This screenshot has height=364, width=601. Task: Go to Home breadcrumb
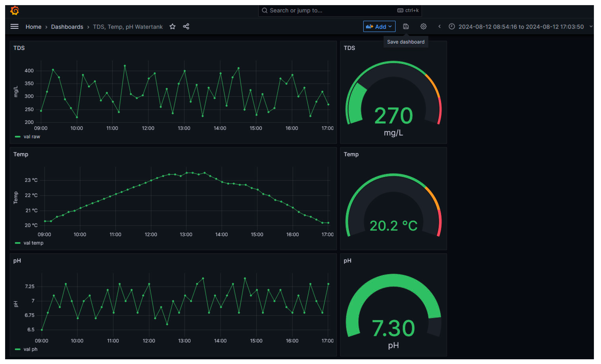[33, 27]
